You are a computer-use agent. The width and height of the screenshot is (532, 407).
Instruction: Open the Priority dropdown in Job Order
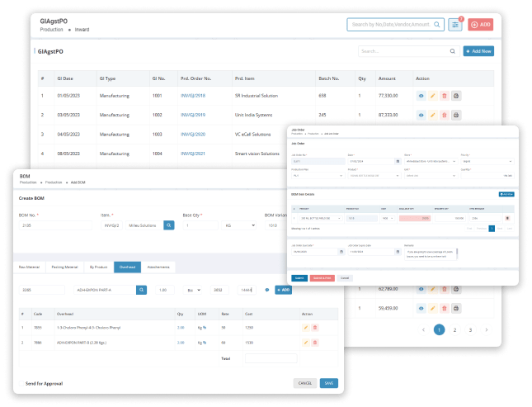(487, 161)
